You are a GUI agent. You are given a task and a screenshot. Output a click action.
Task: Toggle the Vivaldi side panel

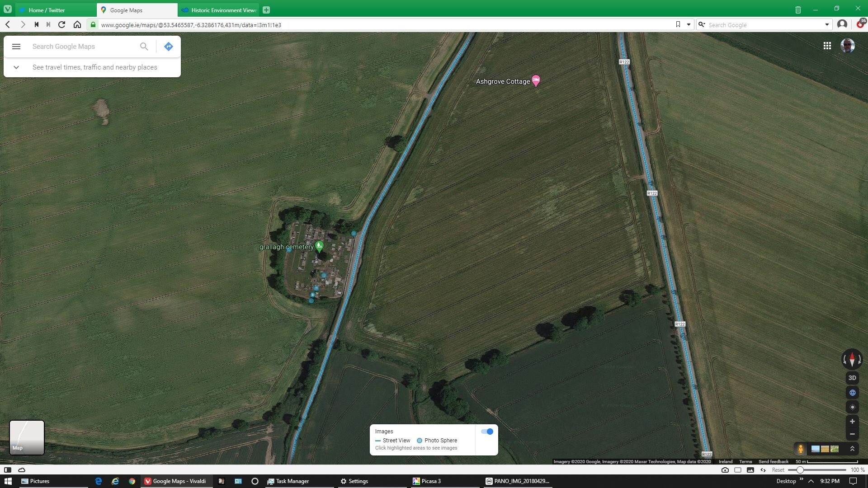[x=7, y=470]
